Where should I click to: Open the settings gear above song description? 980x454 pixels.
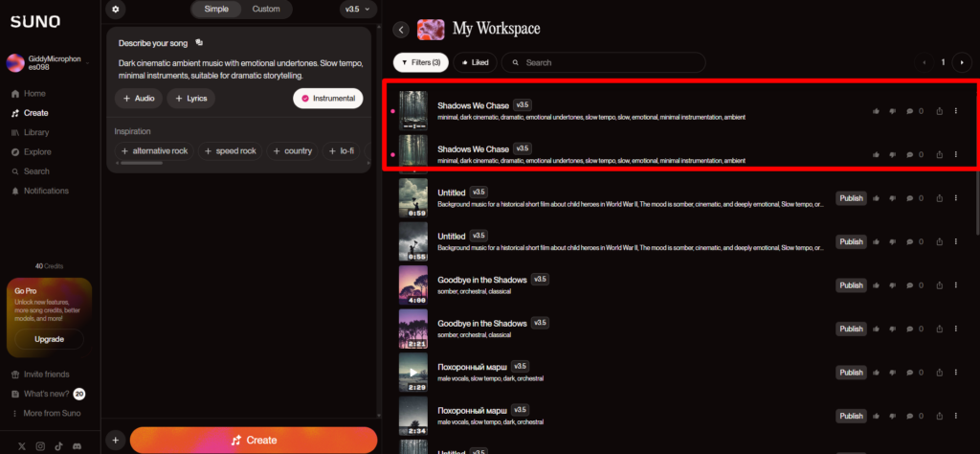(116, 10)
